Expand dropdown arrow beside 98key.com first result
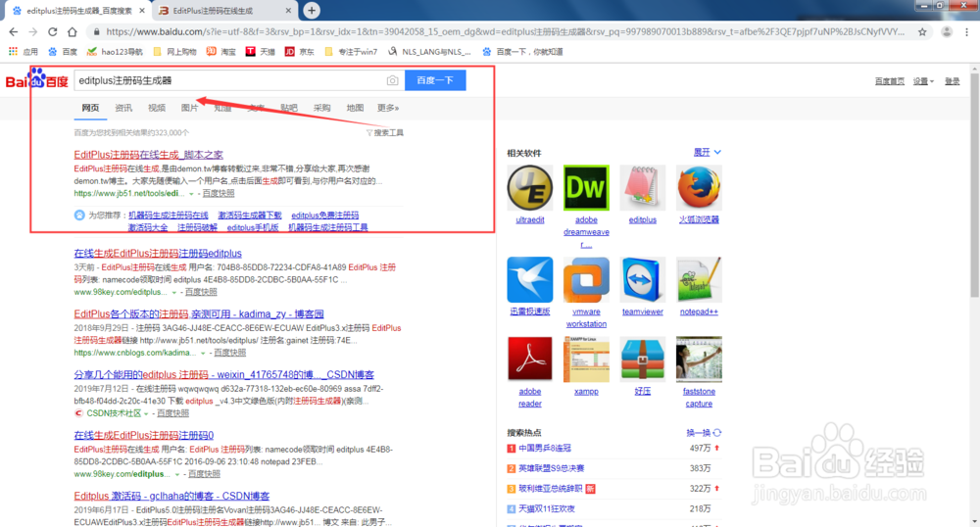 point(173,293)
